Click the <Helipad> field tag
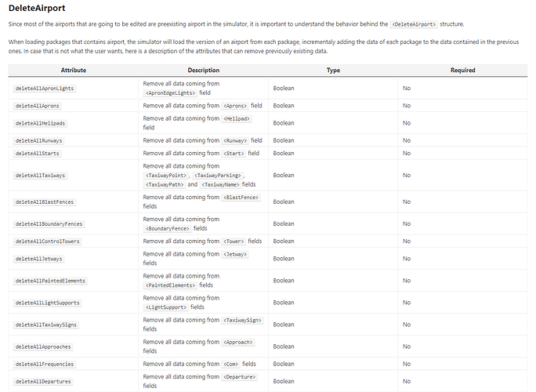The height and width of the screenshot is (392, 536). (x=237, y=118)
